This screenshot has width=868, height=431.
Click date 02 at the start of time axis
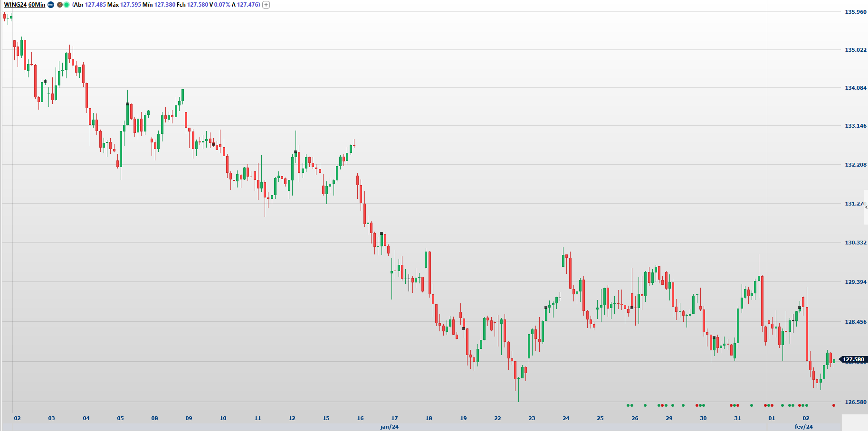click(18, 418)
